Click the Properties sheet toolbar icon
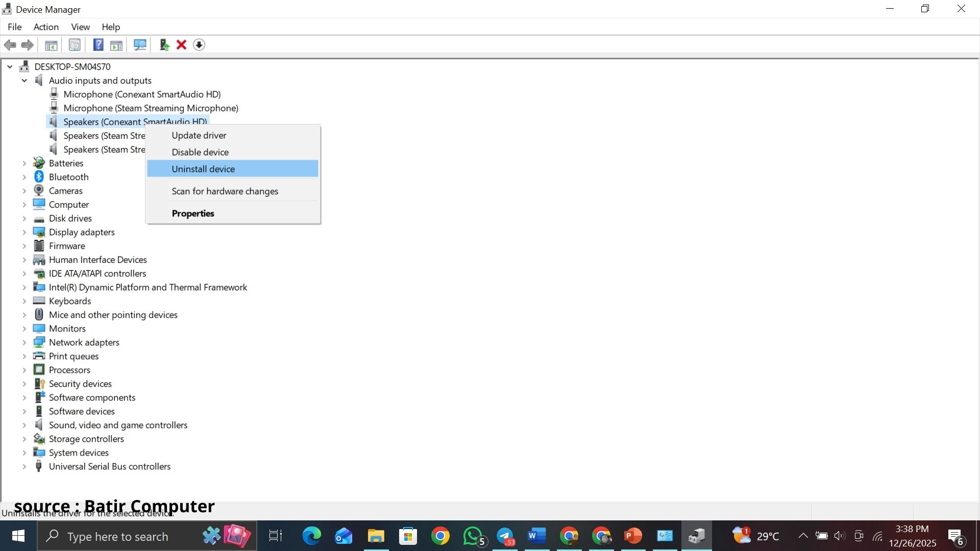Viewport: 980px width, 551px height. (75, 45)
